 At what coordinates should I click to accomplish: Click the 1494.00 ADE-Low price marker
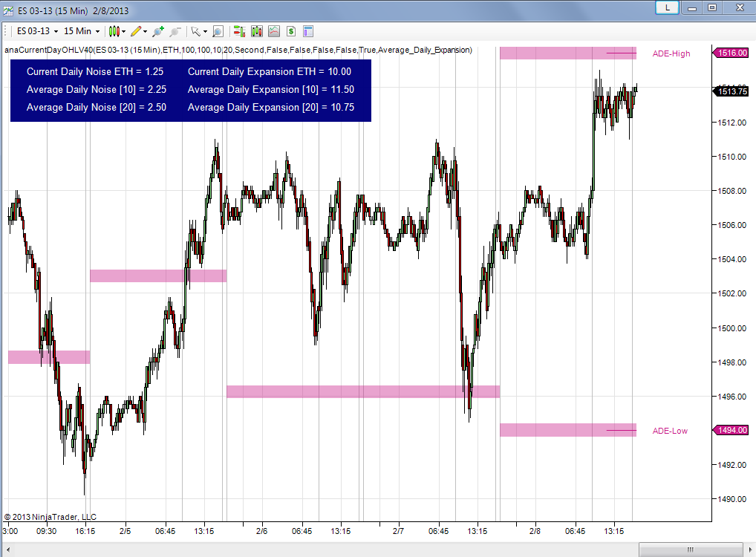731,430
